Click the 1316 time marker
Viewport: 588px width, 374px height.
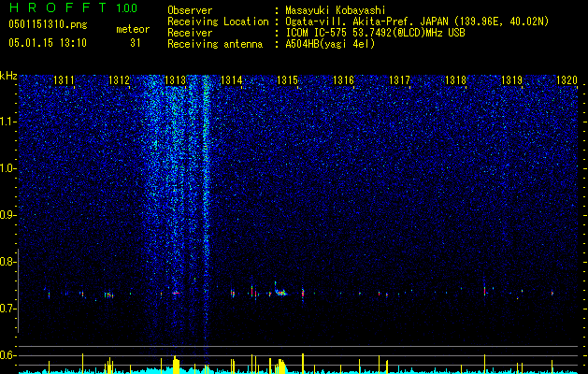[x=343, y=79]
